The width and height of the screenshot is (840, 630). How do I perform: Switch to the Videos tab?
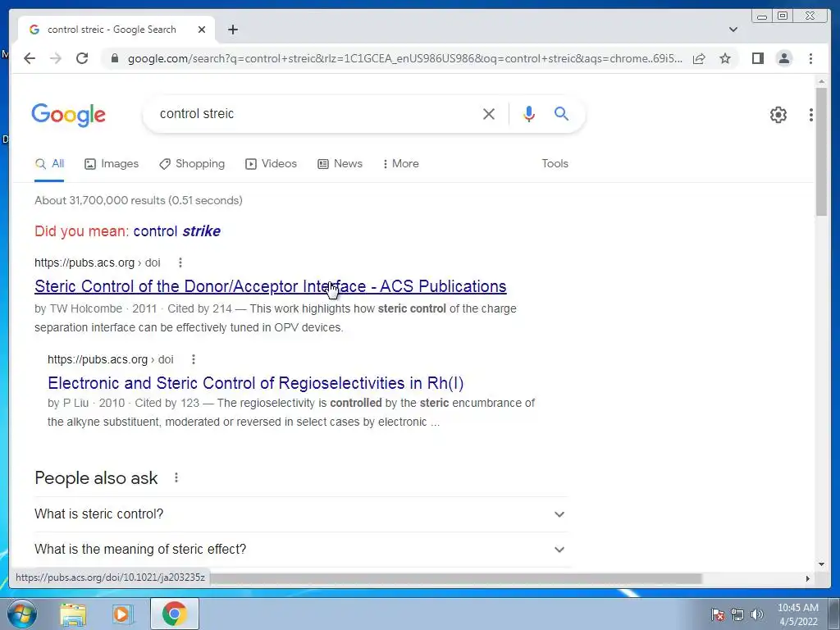[271, 164]
